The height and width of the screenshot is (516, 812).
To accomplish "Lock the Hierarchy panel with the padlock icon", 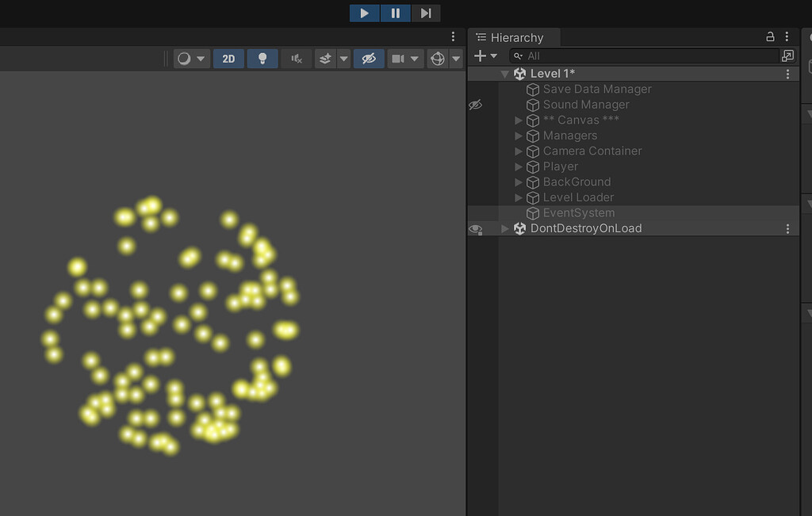I will tap(768, 36).
